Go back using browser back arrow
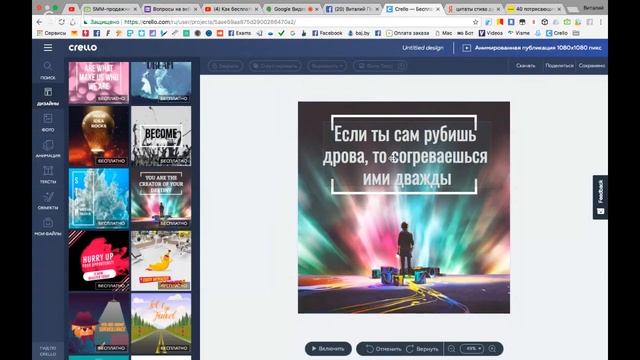Viewport: 640px width, 360px height. (x=39, y=22)
